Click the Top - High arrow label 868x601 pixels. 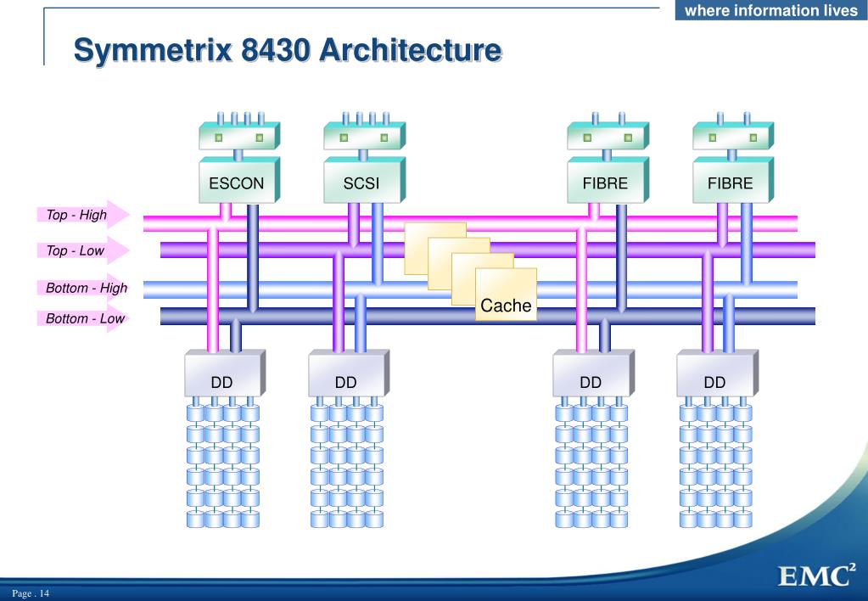coord(83,215)
